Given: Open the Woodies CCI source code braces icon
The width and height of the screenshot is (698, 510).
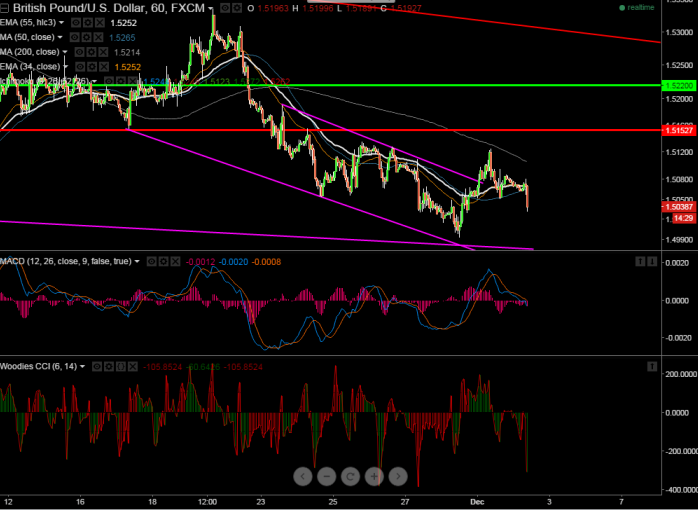Looking at the screenshot, I should pyautogui.click(x=121, y=367).
